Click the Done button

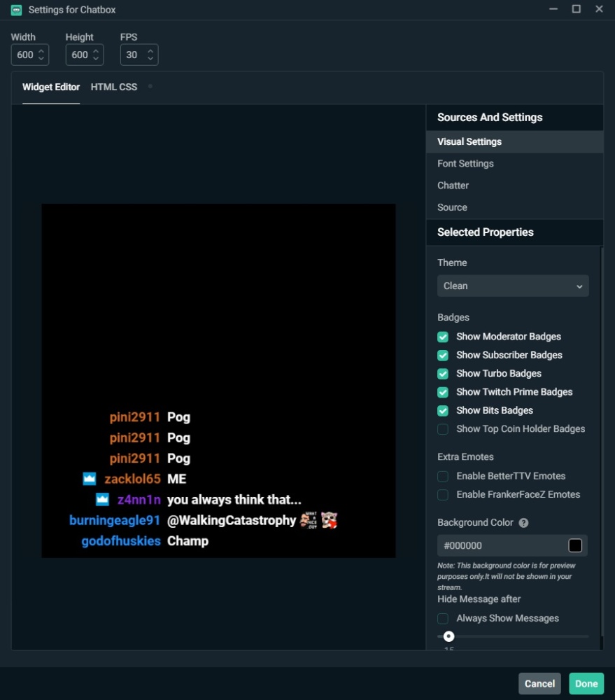click(x=586, y=683)
